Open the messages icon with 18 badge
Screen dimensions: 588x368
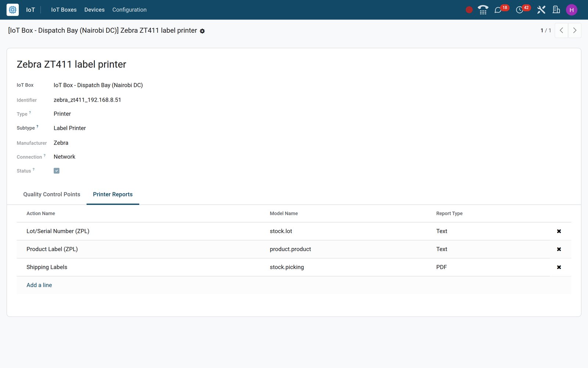click(x=498, y=10)
